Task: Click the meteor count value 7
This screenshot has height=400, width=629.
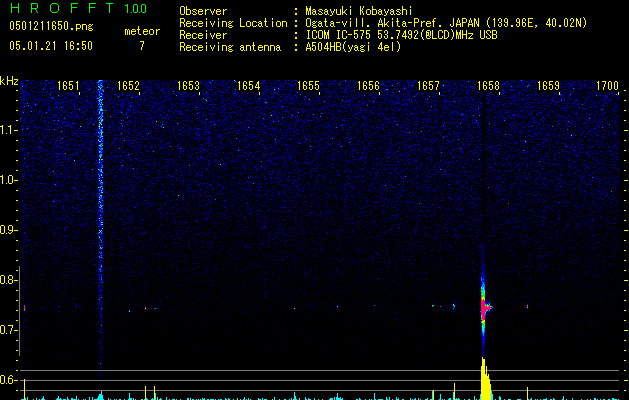Action: click(142, 46)
